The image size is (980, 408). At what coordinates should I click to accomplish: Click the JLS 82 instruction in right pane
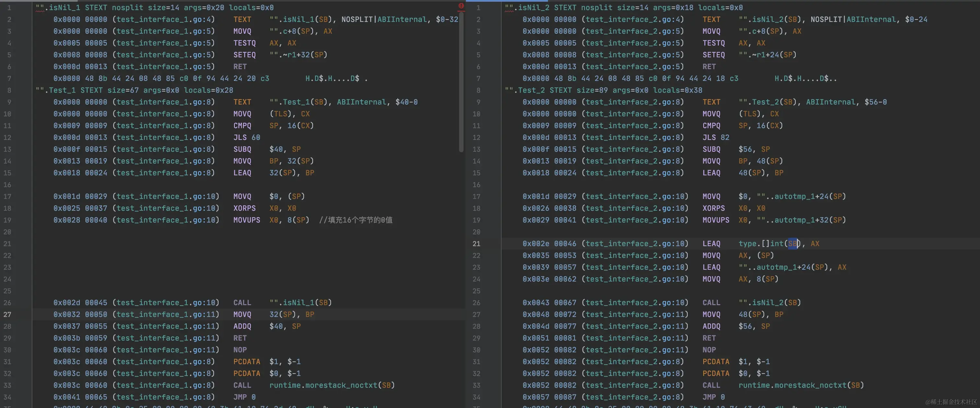tap(716, 137)
